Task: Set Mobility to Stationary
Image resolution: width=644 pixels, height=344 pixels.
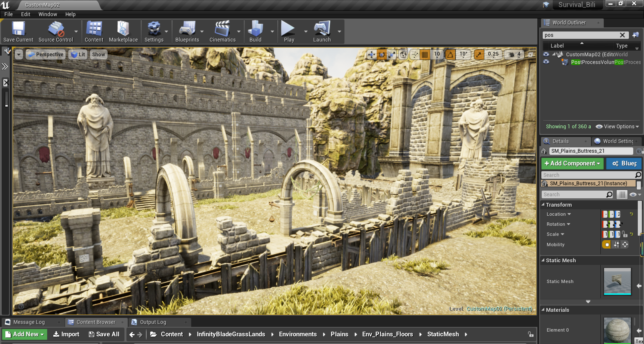Action: 616,245
